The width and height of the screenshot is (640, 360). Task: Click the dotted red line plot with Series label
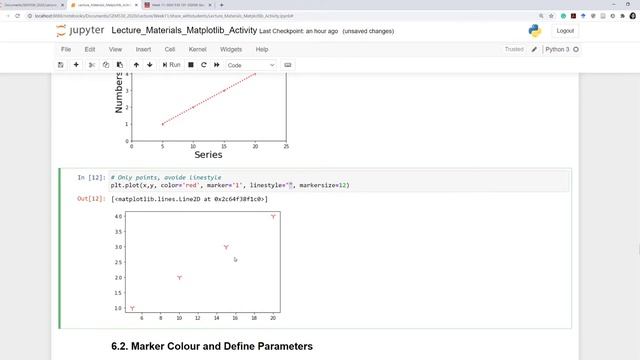[202, 116]
